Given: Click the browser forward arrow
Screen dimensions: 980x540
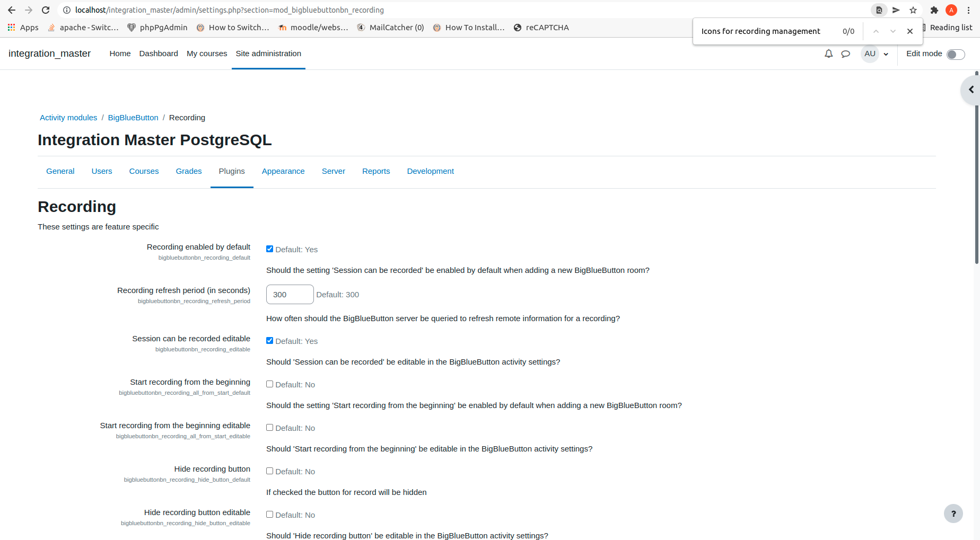Looking at the screenshot, I should click(x=29, y=10).
